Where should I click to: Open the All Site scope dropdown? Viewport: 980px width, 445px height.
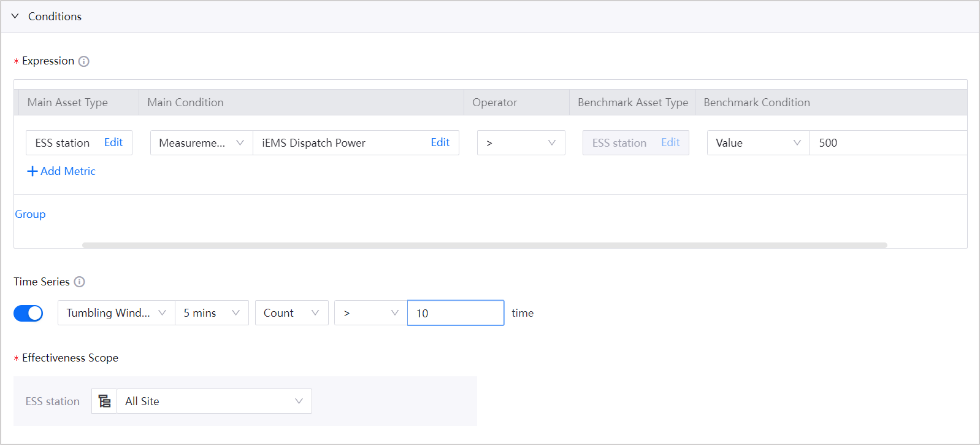coord(214,401)
